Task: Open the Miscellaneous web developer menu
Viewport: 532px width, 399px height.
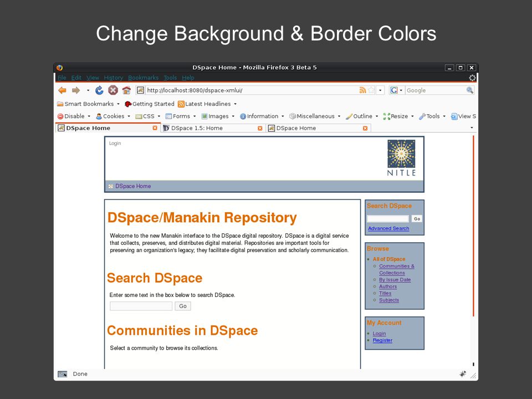Action: [315, 116]
